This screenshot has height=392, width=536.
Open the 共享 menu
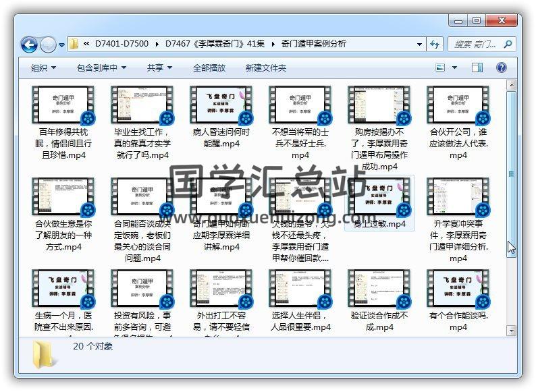(x=159, y=67)
